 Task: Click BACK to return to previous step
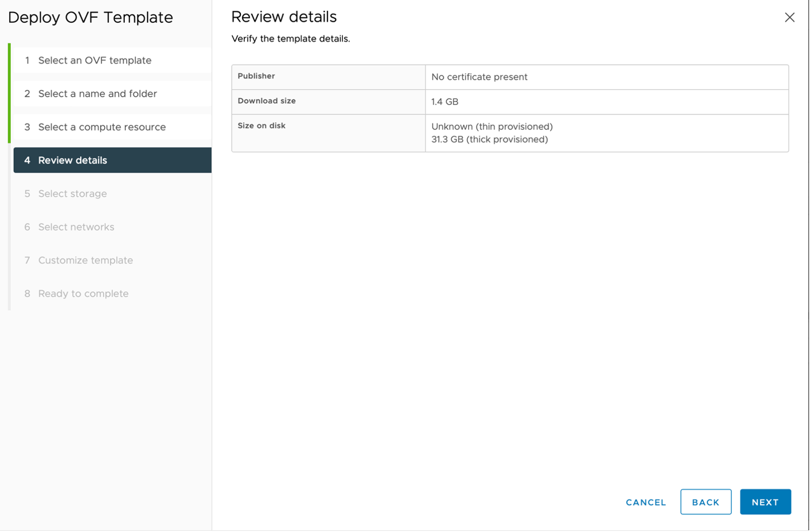(x=706, y=502)
